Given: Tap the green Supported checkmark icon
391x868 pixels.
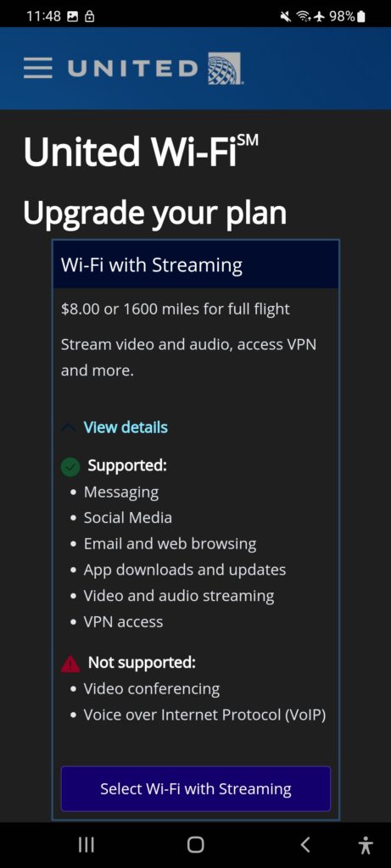Looking at the screenshot, I should [x=70, y=466].
